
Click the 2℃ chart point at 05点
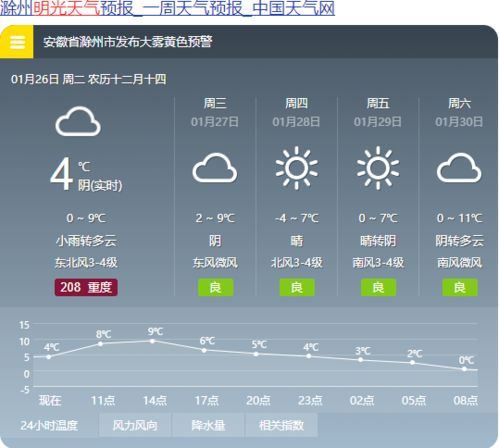(412, 363)
